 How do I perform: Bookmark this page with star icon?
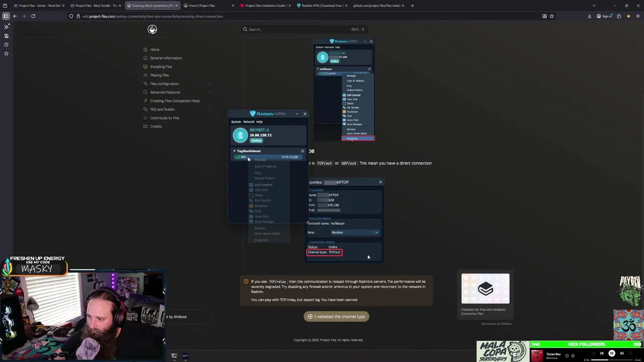[x=551, y=16]
